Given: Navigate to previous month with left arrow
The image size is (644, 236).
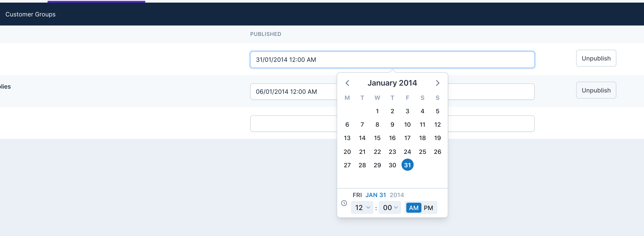Looking at the screenshot, I should [x=347, y=83].
